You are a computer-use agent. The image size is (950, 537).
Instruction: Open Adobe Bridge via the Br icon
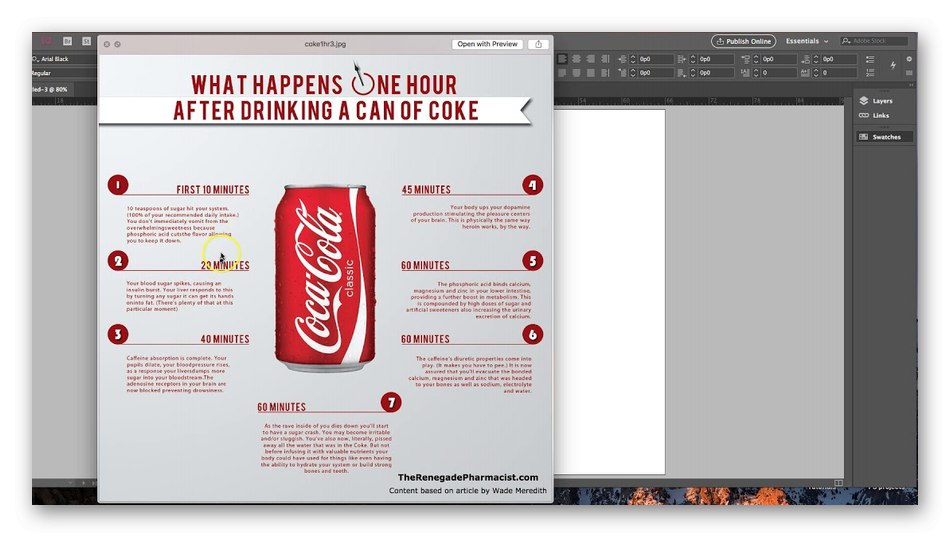pos(67,41)
